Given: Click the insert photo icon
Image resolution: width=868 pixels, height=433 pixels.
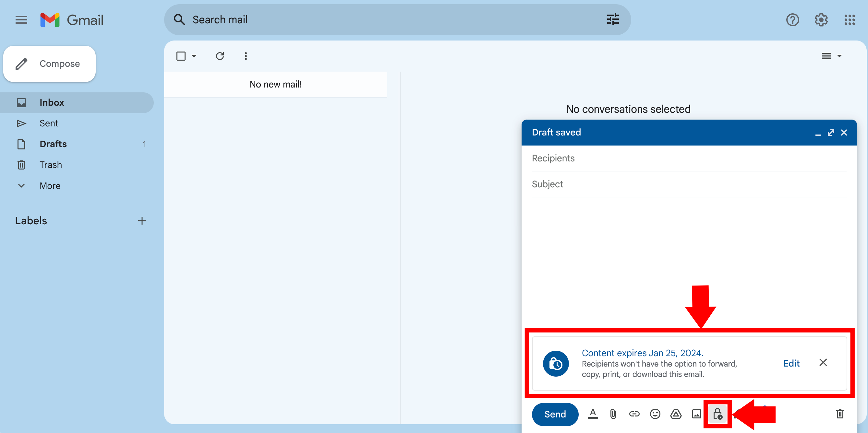Looking at the screenshot, I should (x=696, y=414).
